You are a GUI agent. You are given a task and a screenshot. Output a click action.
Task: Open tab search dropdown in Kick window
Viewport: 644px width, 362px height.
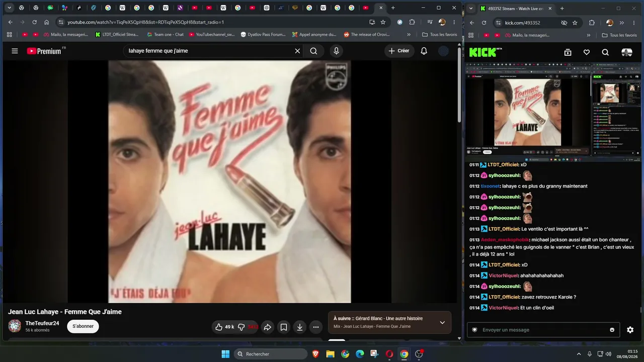pyautogui.click(x=471, y=8)
